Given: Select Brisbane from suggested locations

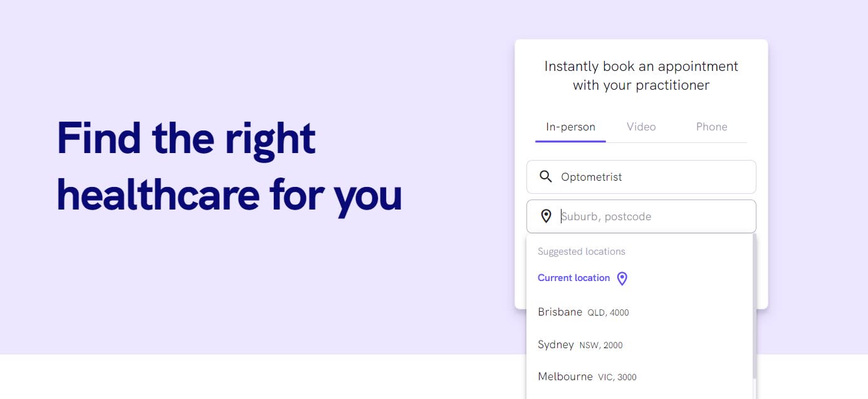Looking at the screenshot, I should [560, 312].
